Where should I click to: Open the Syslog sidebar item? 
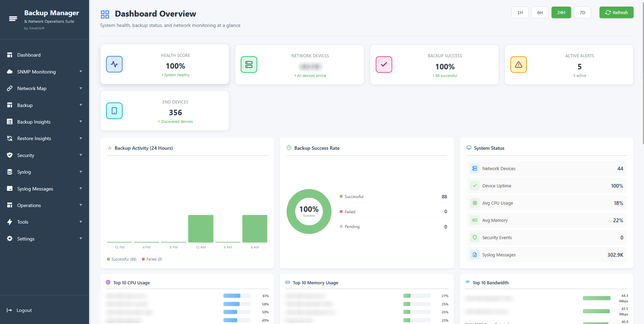point(45,172)
